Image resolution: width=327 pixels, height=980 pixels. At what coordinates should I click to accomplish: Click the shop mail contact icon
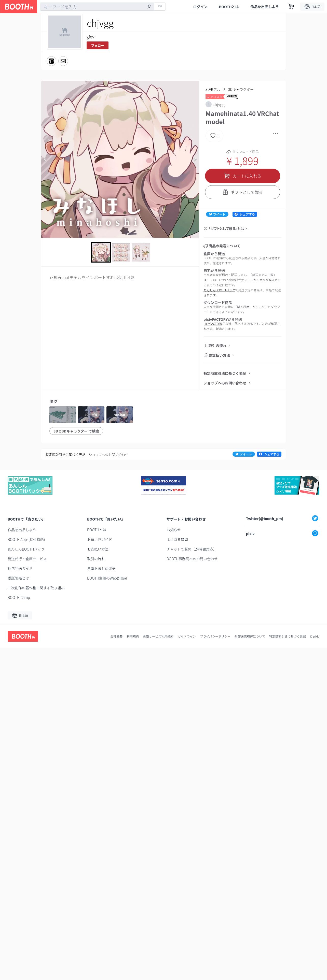[x=63, y=61]
